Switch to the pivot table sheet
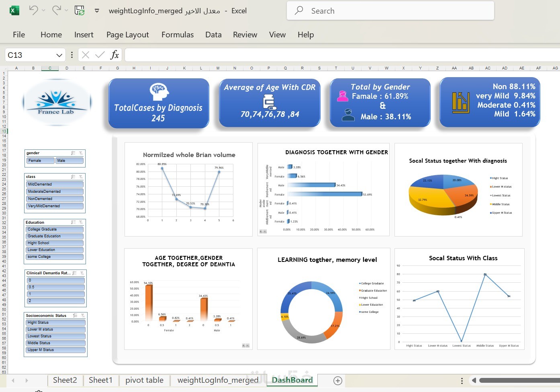The width and height of the screenshot is (560, 392). [144, 380]
